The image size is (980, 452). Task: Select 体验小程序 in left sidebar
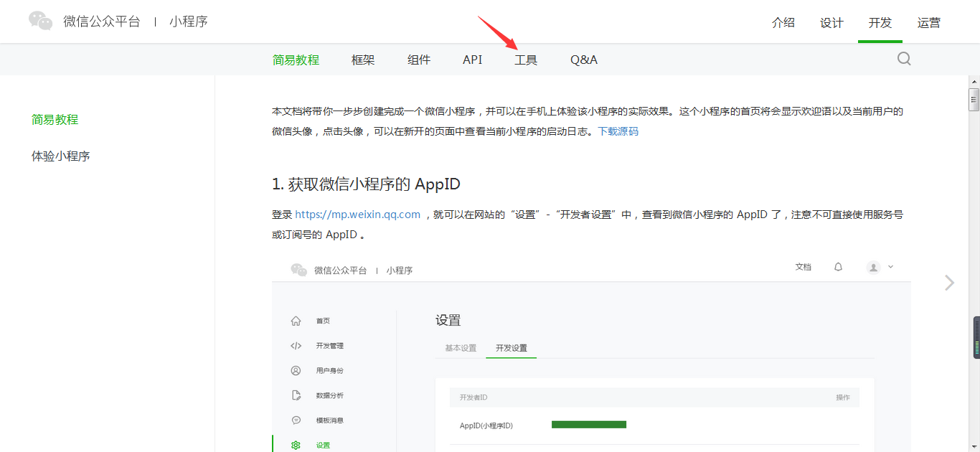[x=61, y=156]
